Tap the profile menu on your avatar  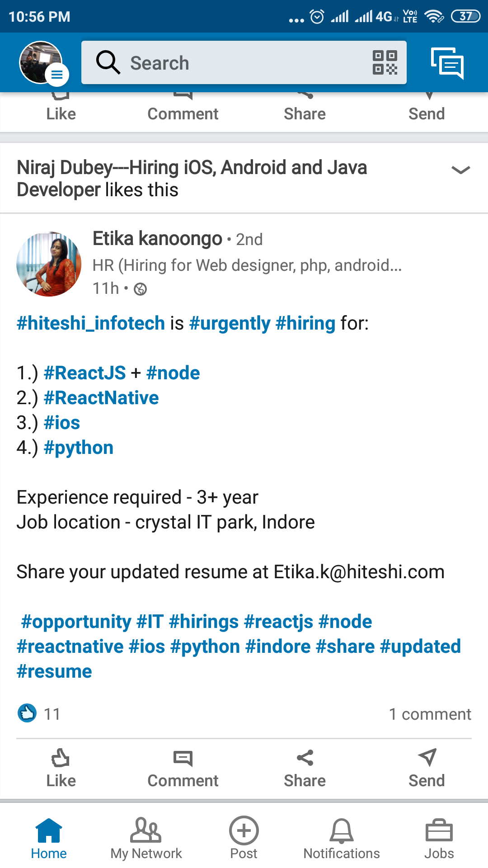(41, 62)
